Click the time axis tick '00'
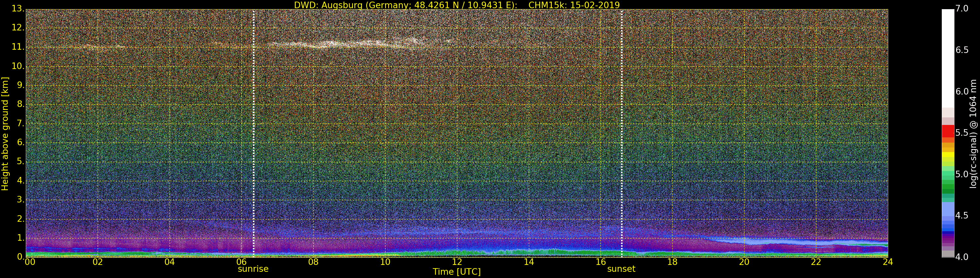The height and width of the screenshot is (278, 980). [30, 262]
